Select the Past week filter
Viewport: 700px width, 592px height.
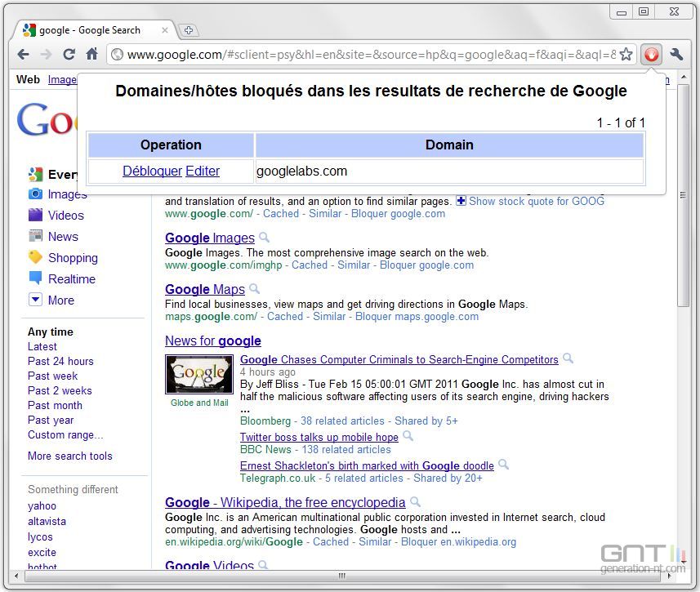[x=52, y=376]
